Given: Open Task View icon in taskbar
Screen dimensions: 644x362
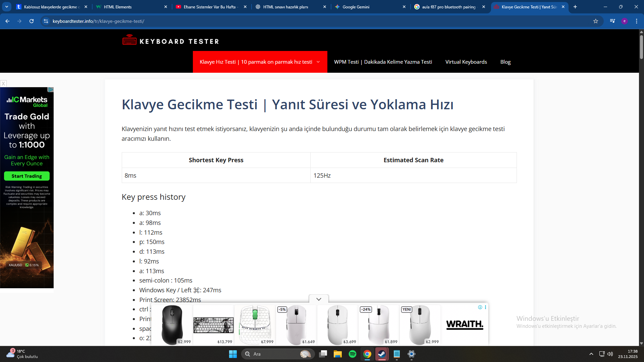Looking at the screenshot, I should pyautogui.click(x=323, y=354).
